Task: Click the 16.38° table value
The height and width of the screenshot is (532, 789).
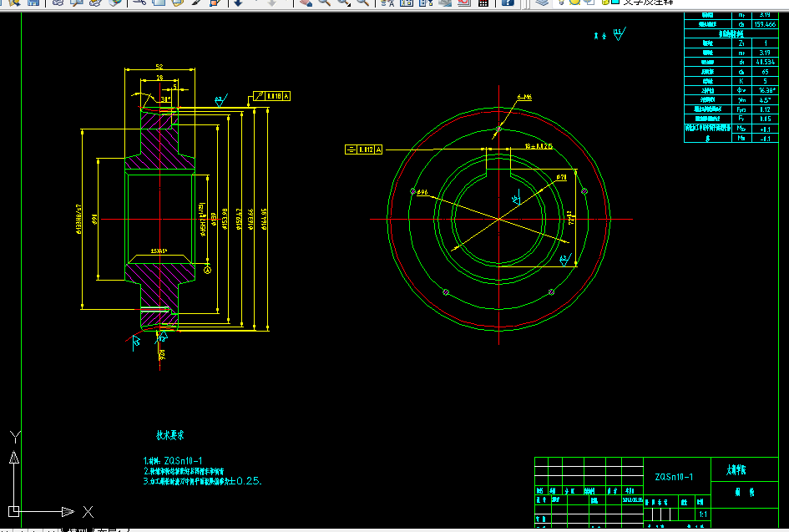Action: click(x=766, y=90)
